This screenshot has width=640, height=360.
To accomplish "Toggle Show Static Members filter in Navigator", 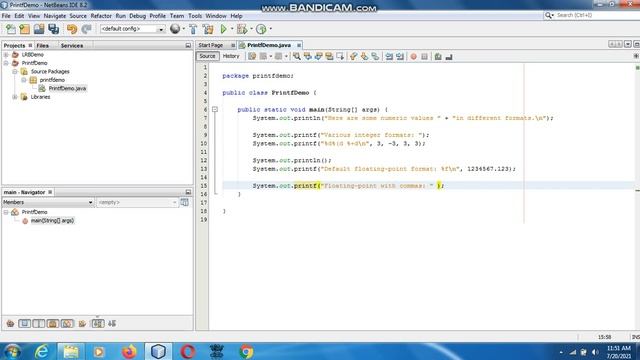I will click(39, 323).
